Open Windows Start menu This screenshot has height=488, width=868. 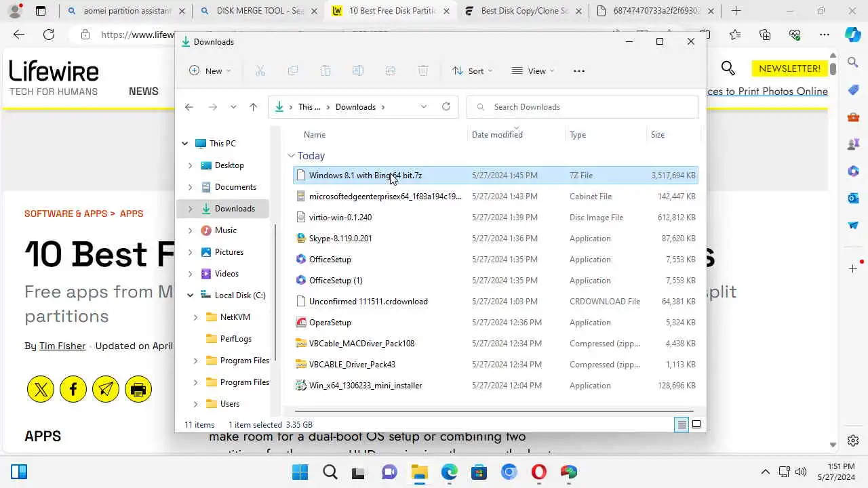[x=300, y=472]
